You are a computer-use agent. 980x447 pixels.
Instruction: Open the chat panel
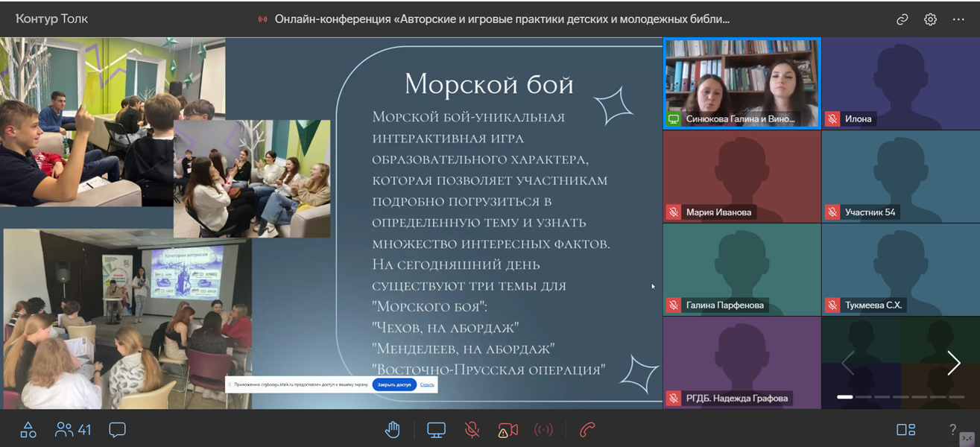point(117,430)
